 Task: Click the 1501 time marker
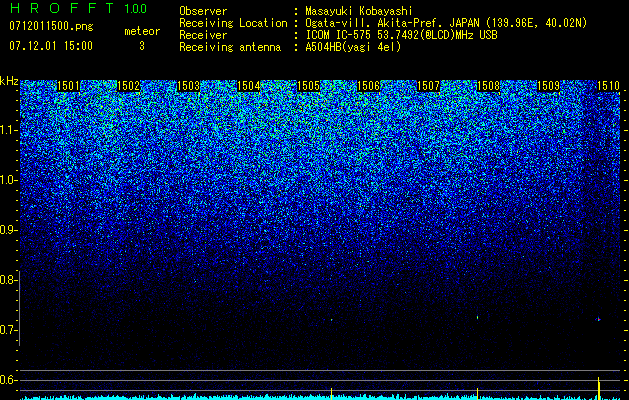click(69, 86)
